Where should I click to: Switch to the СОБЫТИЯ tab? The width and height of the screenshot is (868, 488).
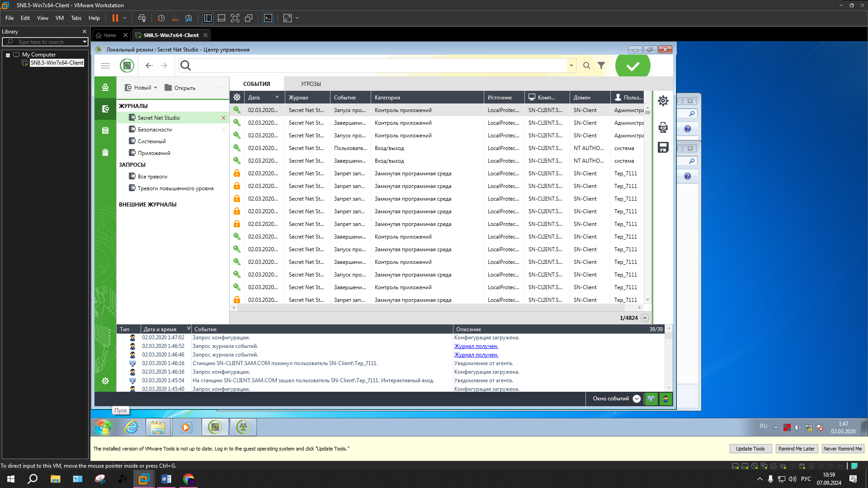point(257,84)
